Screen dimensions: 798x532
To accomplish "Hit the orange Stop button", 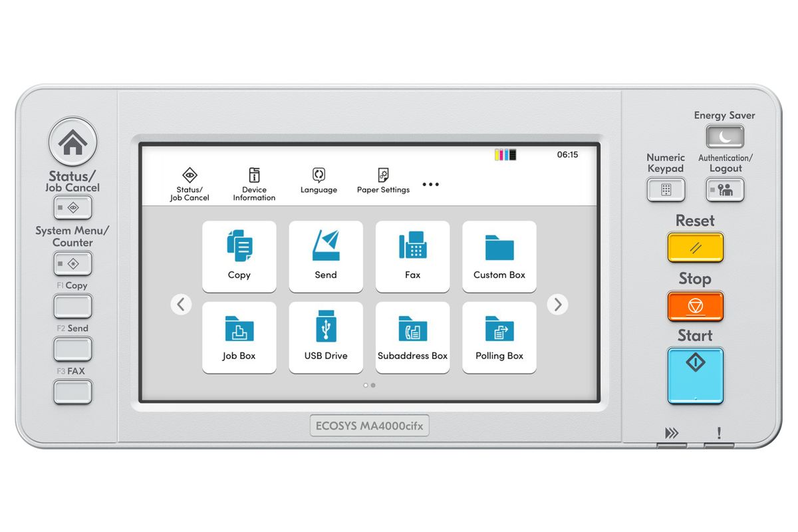I will click(x=696, y=306).
